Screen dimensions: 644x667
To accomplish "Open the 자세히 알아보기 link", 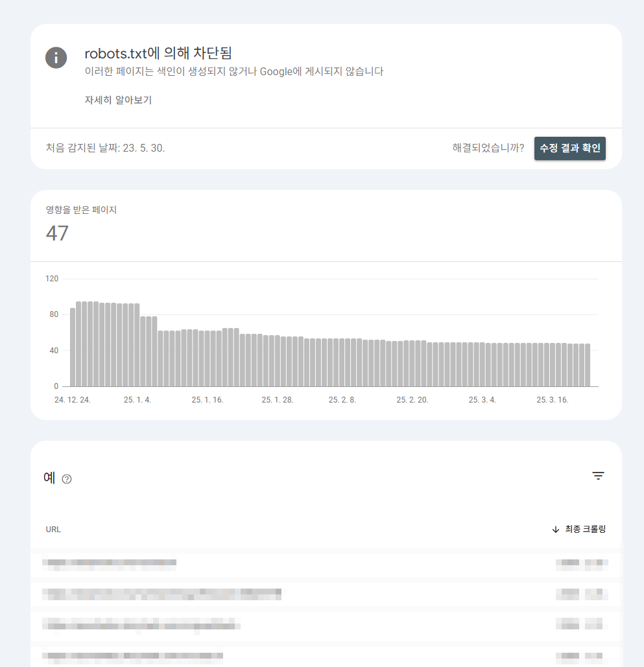I will (117, 100).
